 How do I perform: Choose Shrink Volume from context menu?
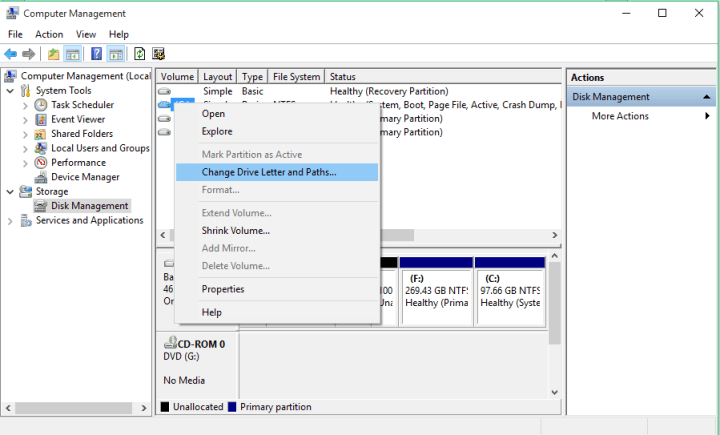[x=277, y=231]
